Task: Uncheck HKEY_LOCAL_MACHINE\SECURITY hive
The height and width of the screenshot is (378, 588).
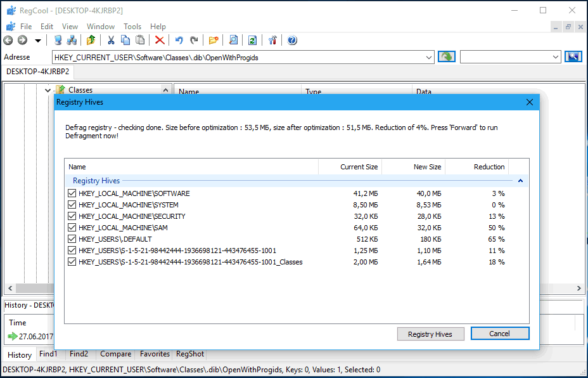Action: (72, 216)
